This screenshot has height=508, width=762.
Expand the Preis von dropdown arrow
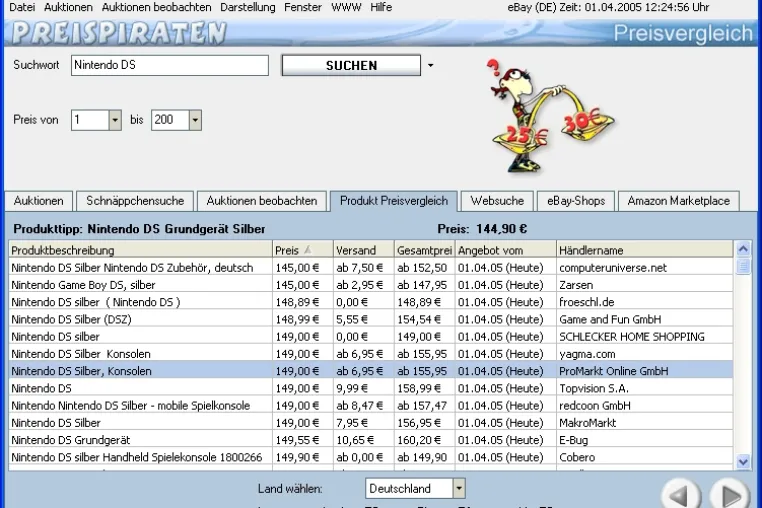(x=115, y=120)
